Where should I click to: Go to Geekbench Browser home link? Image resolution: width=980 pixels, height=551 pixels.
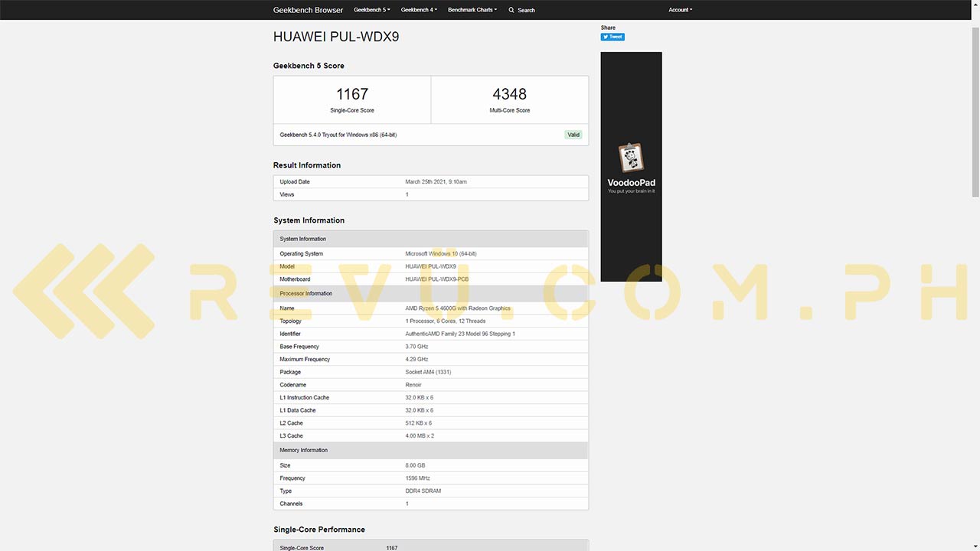click(308, 10)
